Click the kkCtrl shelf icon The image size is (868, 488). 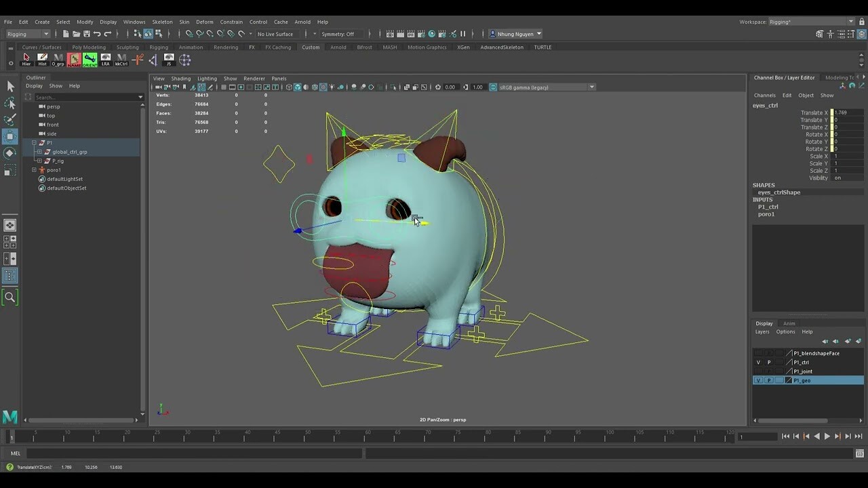pyautogui.click(x=122, y=58)
